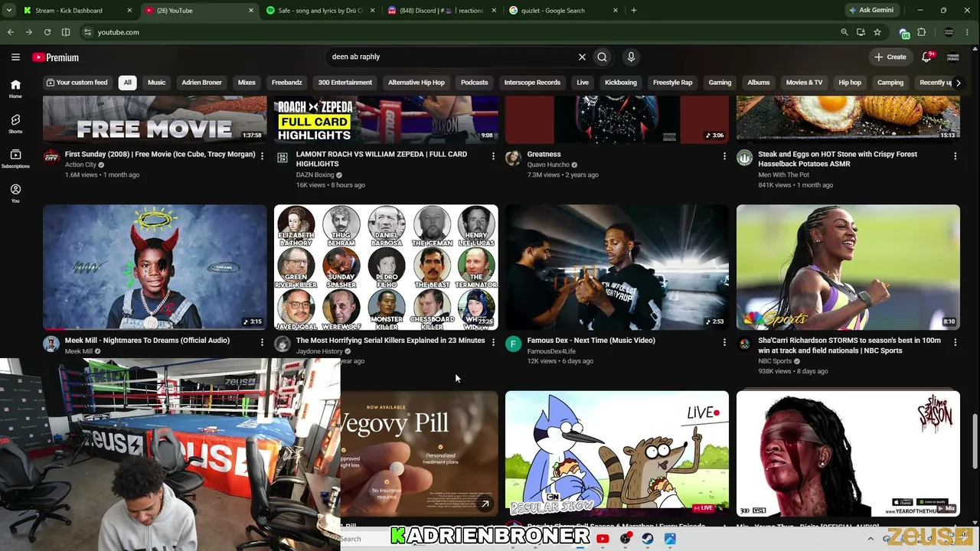Open Shorts from the sidebar

pyautogui.click(x=15, y=124)
